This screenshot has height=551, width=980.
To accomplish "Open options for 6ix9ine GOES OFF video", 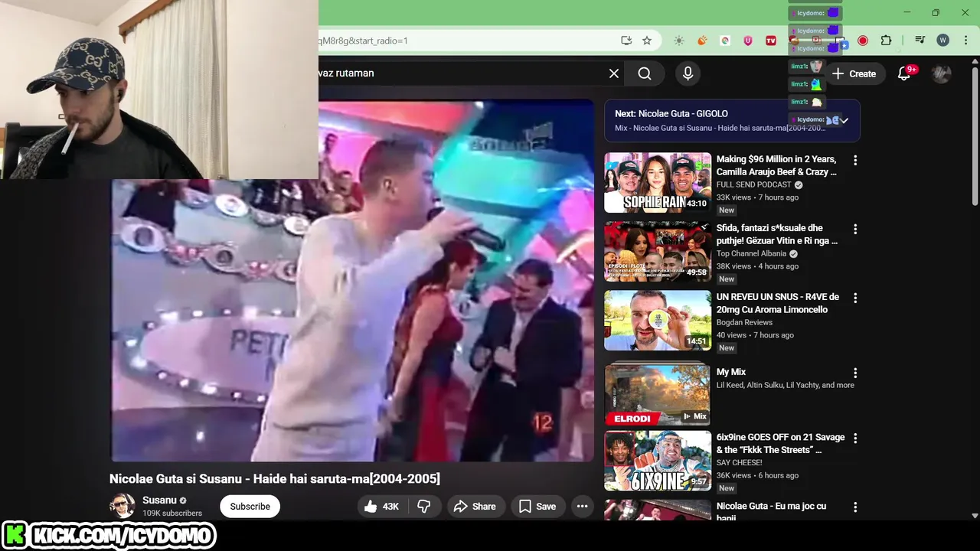I will pos(855,439).
